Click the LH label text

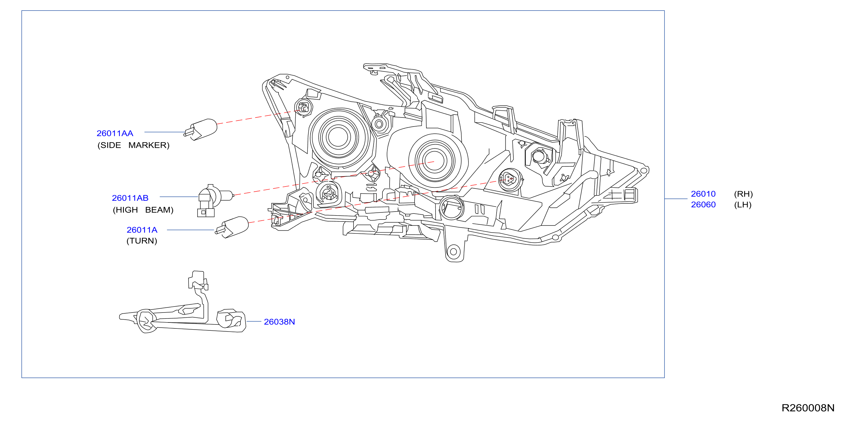[743, 205]
